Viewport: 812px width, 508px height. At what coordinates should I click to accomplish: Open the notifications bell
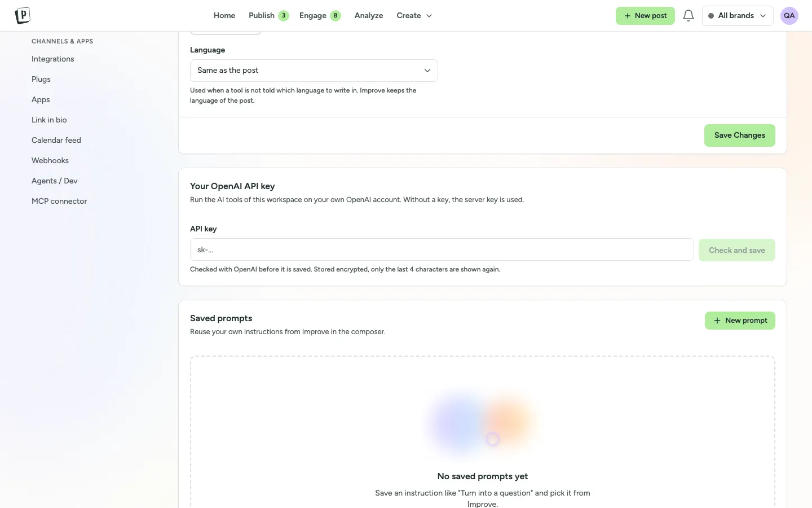(688, 16)
